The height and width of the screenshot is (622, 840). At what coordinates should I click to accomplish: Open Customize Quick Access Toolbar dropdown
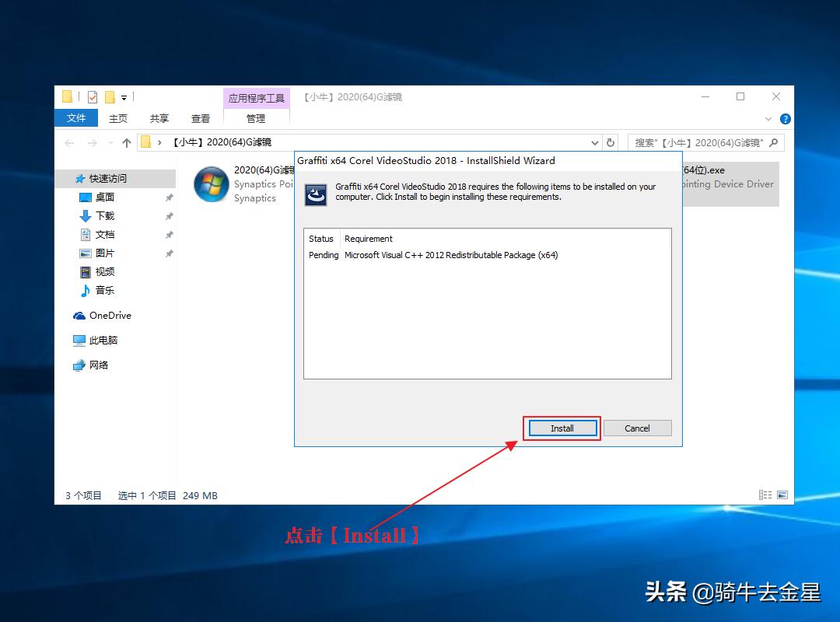pyautogui.click(x=124, y=97)
